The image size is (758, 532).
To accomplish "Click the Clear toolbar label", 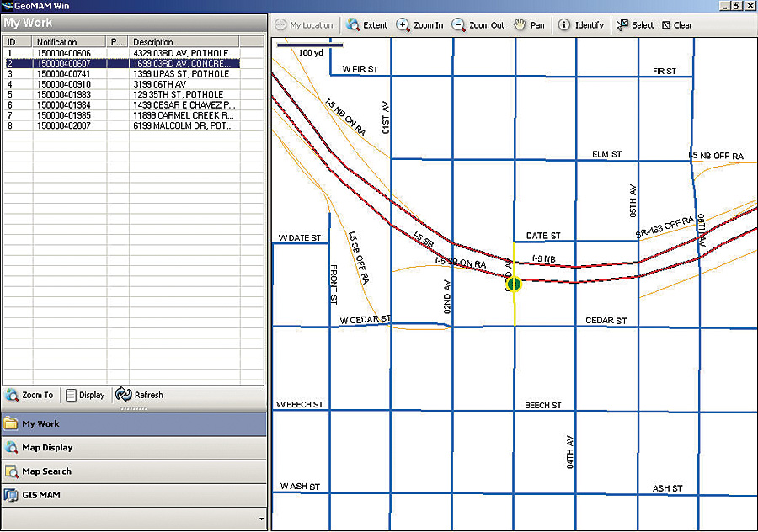I will point(682,25).
